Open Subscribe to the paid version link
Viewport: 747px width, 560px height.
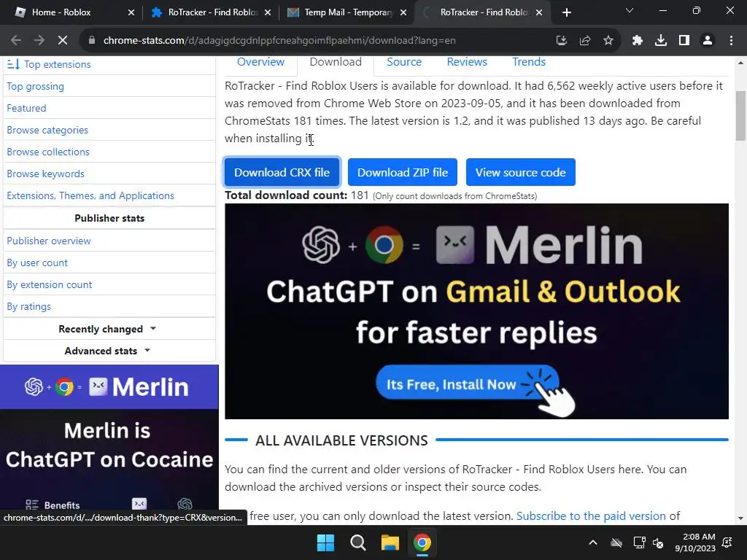(x=591, y=516)
